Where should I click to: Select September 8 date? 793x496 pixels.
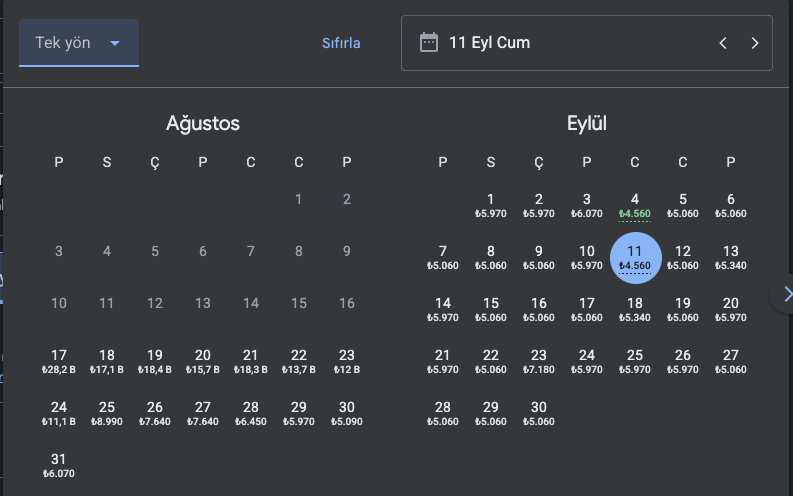(491, 258)
